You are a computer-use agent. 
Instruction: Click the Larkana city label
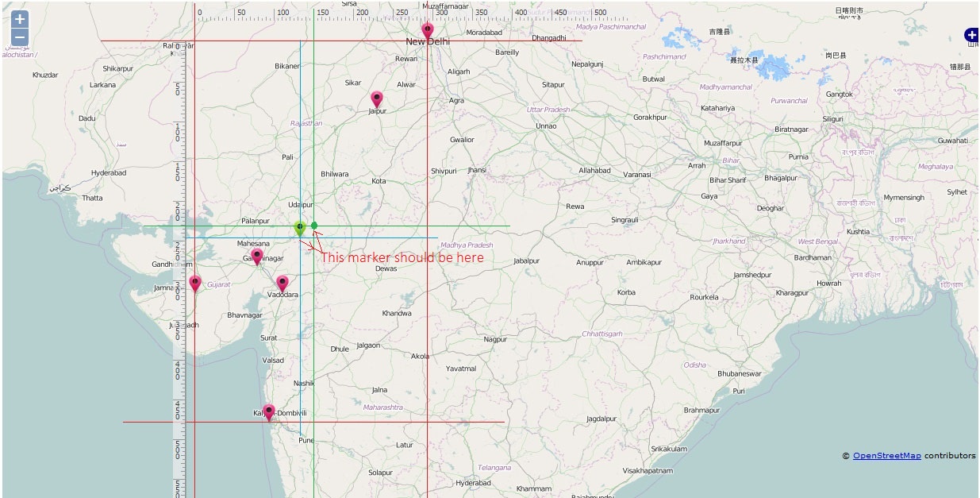coord(102,85)
